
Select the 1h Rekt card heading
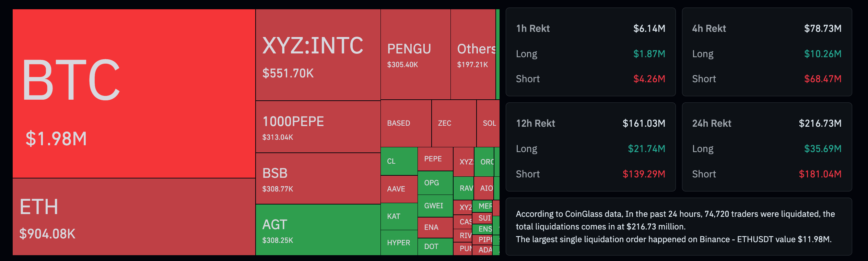coord(533,28)
